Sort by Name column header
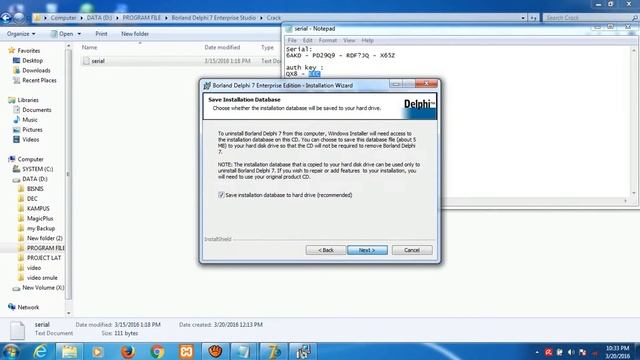The image size is (640, 360). pos(89,47)
